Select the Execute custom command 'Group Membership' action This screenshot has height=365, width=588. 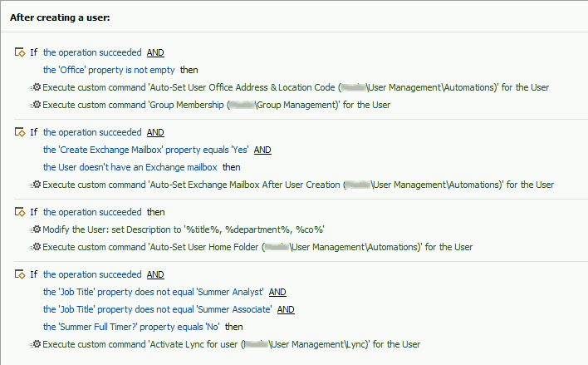217,105
